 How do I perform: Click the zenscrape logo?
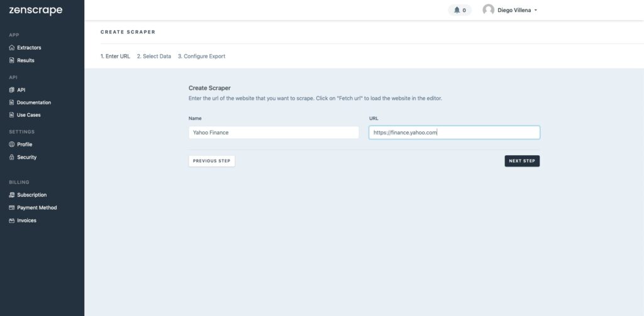pos(36,10)
